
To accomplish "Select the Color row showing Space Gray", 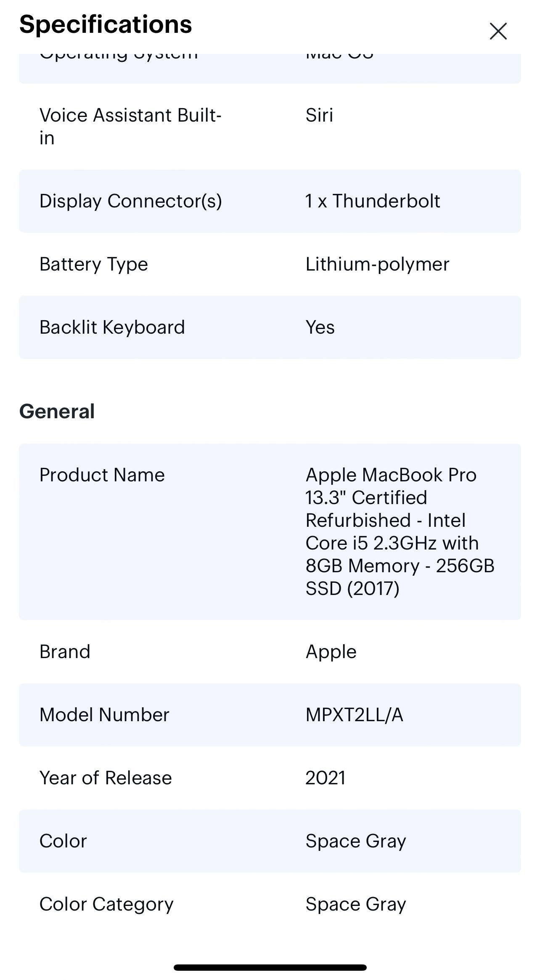I will [x=269, y=841].
